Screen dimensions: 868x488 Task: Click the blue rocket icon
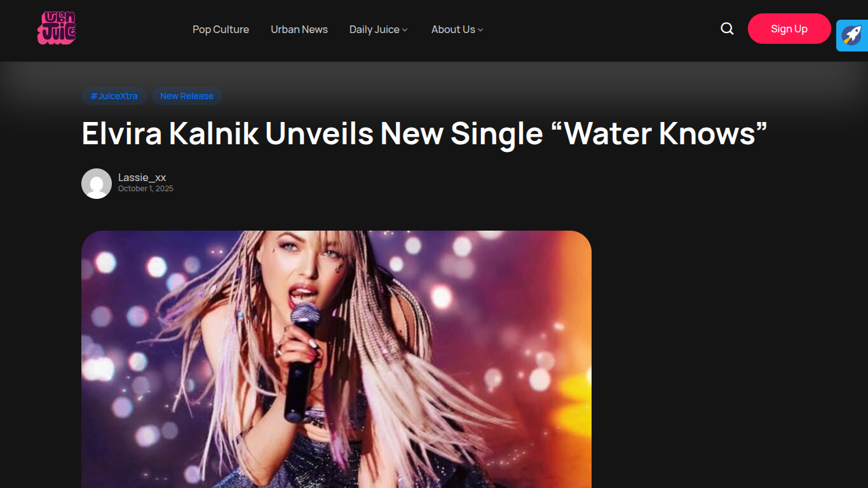(x=852, y=35)
